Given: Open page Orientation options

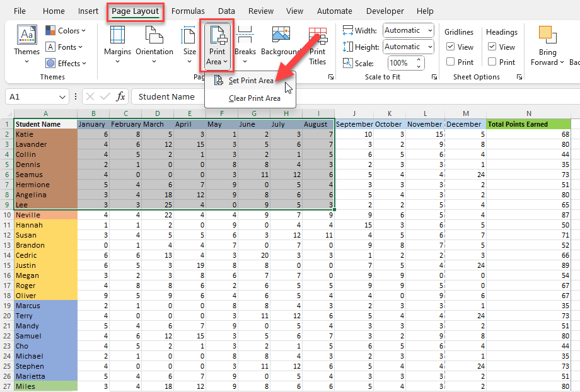Looking at the screenshot, I should (x=154, y=44).
